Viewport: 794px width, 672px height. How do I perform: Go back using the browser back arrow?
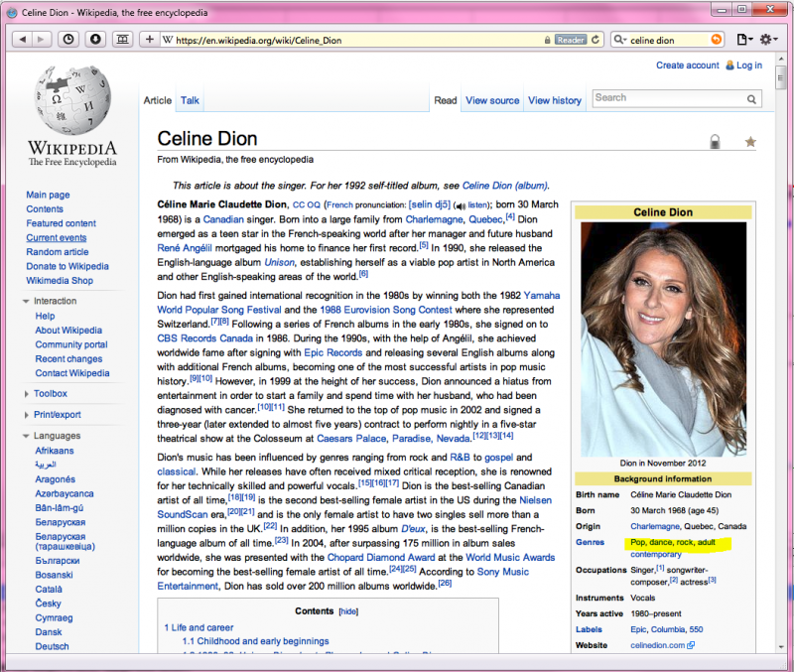click(x=22, y=39)
